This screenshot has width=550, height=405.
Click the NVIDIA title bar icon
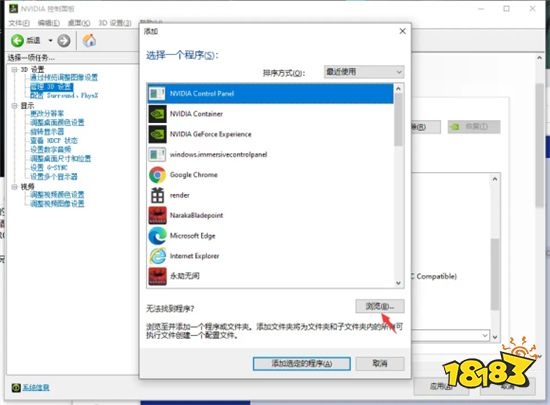(13, 8)
